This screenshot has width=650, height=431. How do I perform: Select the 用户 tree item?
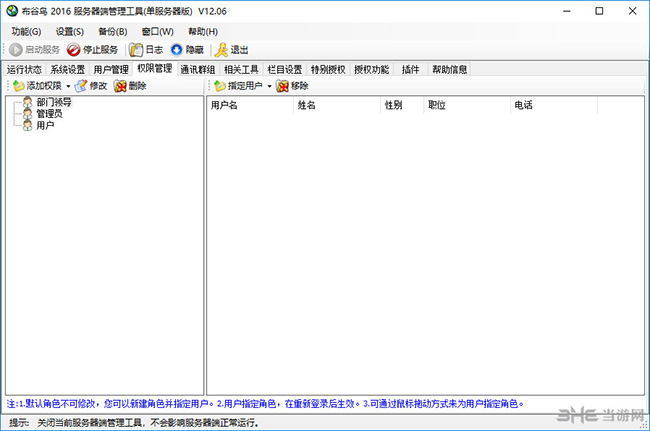click(45, 125)
